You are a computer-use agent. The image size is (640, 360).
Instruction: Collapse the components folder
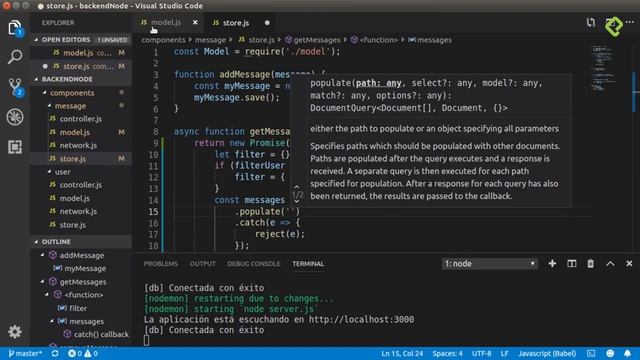44,93
